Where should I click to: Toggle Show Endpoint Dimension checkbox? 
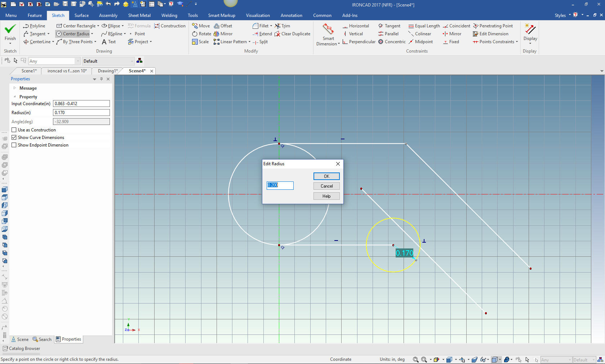tap(14, 145)
